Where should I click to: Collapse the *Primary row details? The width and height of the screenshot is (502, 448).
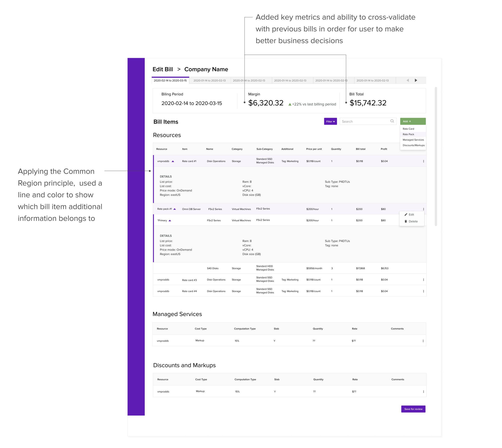170,220
